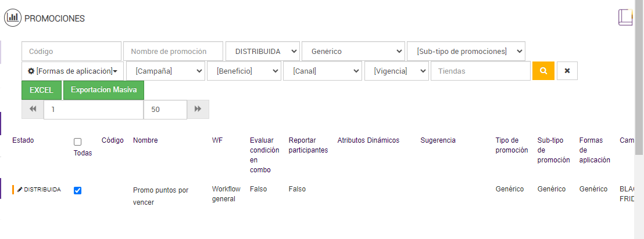Go to previous page with rewind arrows

coord(33,109)
